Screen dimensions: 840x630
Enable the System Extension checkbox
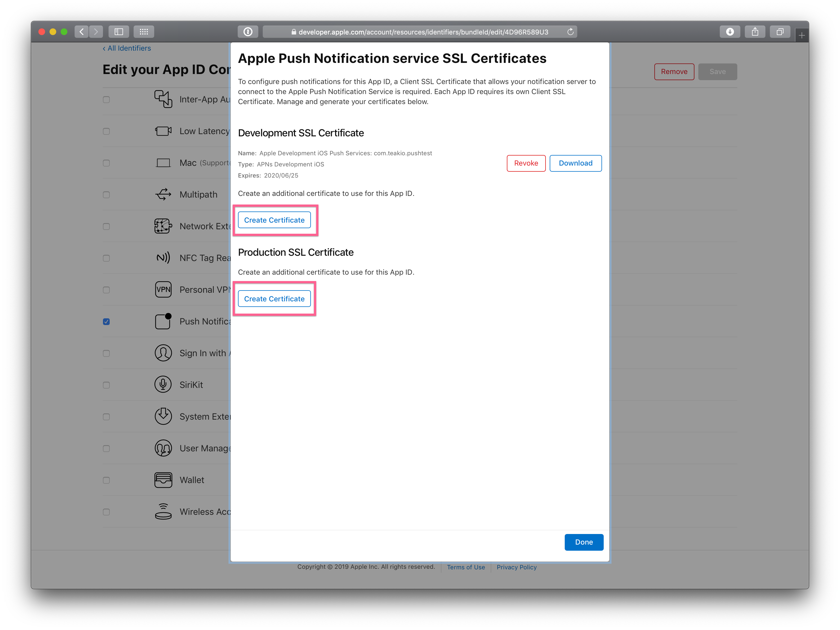click(106, 417)
